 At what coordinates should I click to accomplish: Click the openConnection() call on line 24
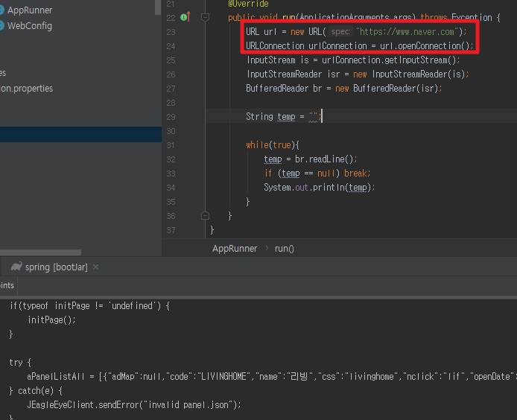[434, 46]
